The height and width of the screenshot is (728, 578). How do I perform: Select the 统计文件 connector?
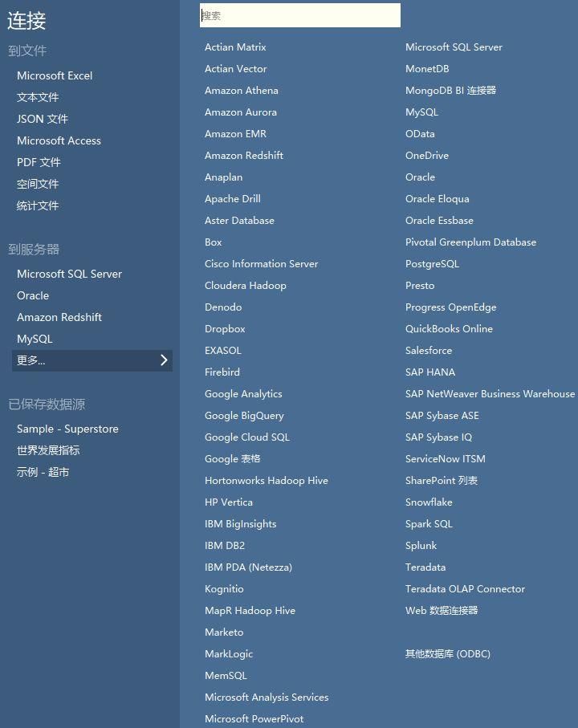pyautogui.click(x=38, y=205)
